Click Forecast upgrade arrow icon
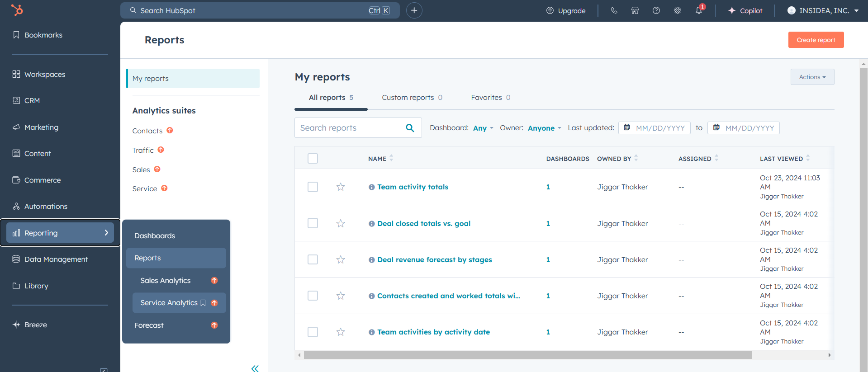Viewport: 868px width, 372px height. pos(214,325)
